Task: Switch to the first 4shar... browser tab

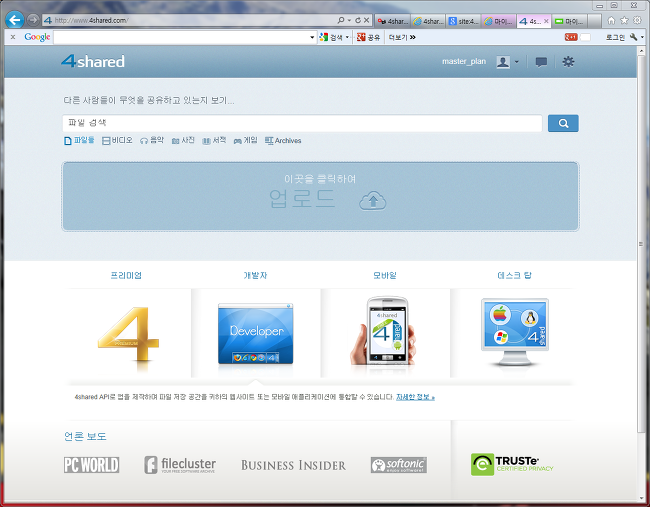Action: (x=393, y=21)
